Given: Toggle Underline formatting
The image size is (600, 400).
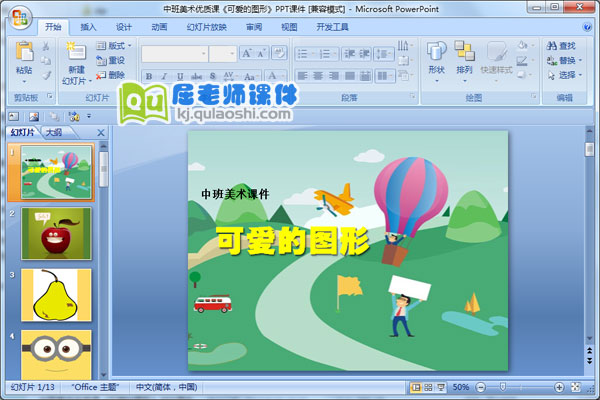Looking at the screenshot, I should [x=180, y=76].
